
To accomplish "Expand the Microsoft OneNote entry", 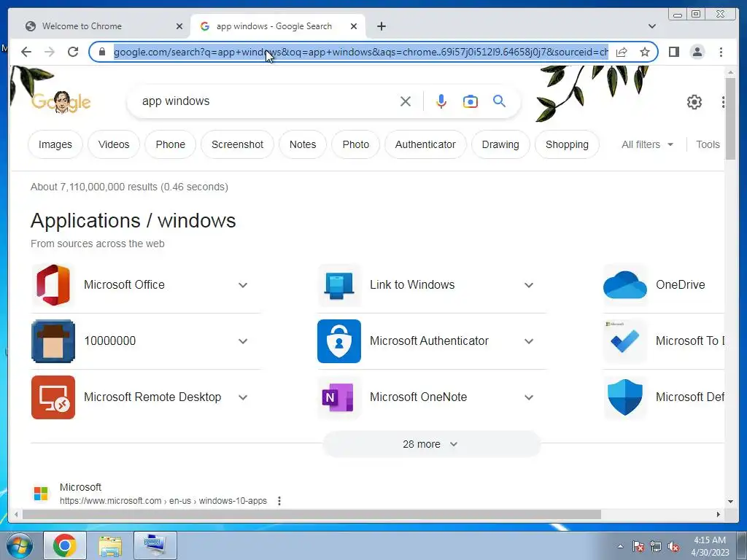I will 529,397.
